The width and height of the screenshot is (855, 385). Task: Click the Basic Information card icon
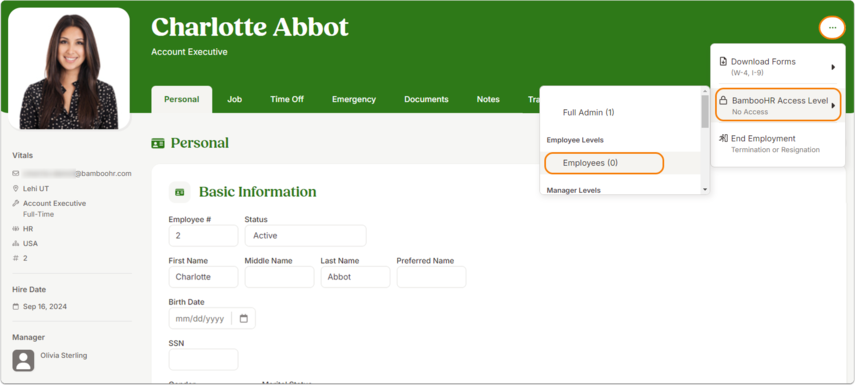(179, 192)
